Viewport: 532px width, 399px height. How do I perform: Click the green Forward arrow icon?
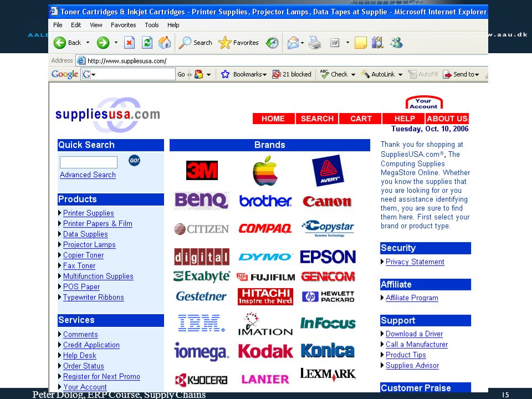103,43
